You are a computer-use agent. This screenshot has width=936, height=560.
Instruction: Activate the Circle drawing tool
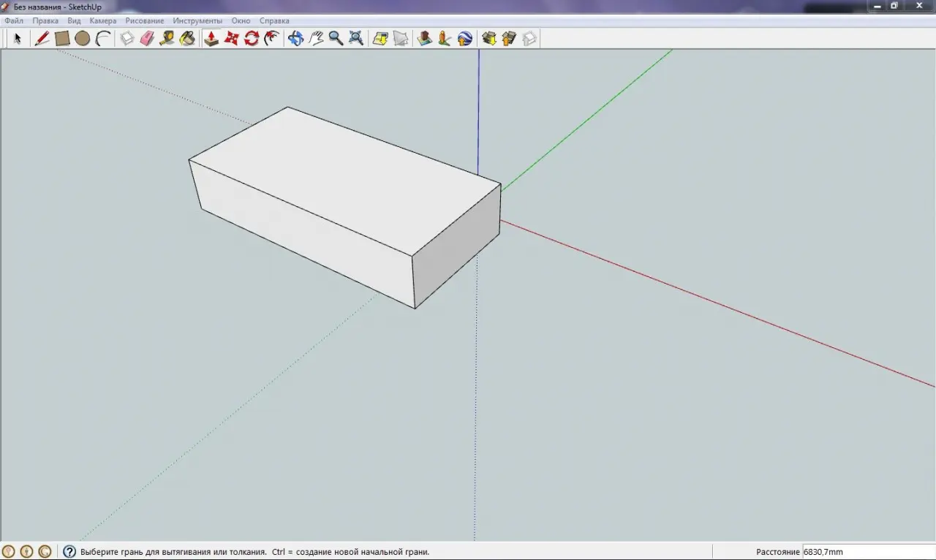[x=82, y=39]
